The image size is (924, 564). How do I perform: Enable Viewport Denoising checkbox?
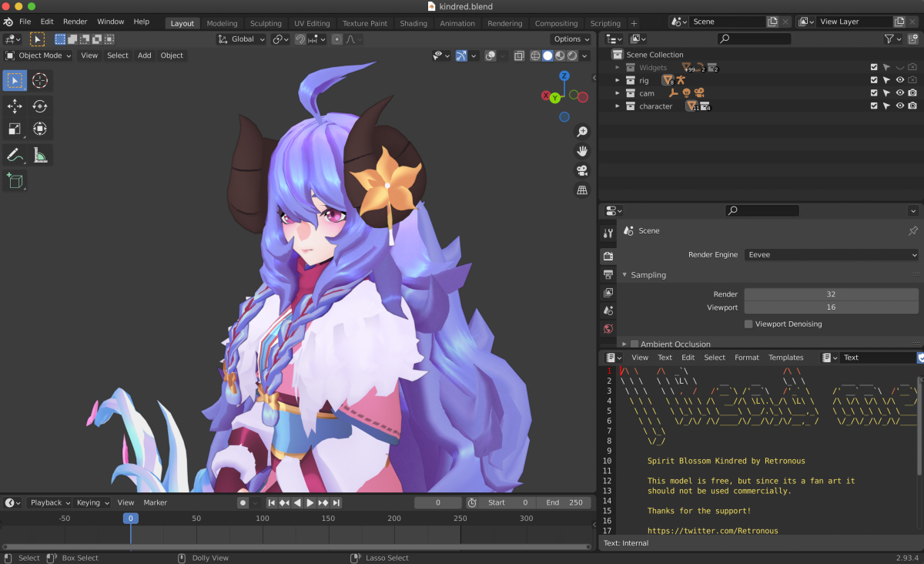point(748,324)
